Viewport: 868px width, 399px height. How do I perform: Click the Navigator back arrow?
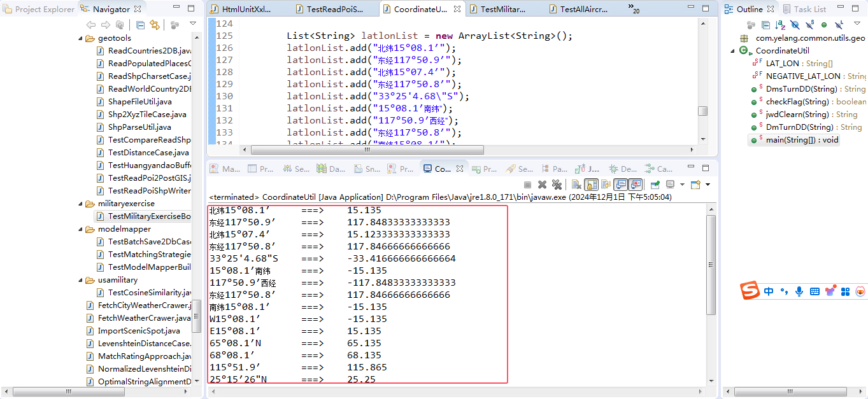90,25
